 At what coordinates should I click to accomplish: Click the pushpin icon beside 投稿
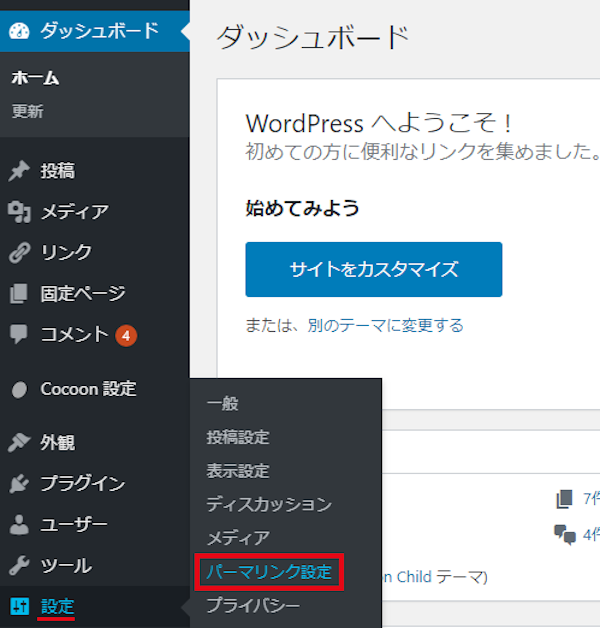coord(19,171)
